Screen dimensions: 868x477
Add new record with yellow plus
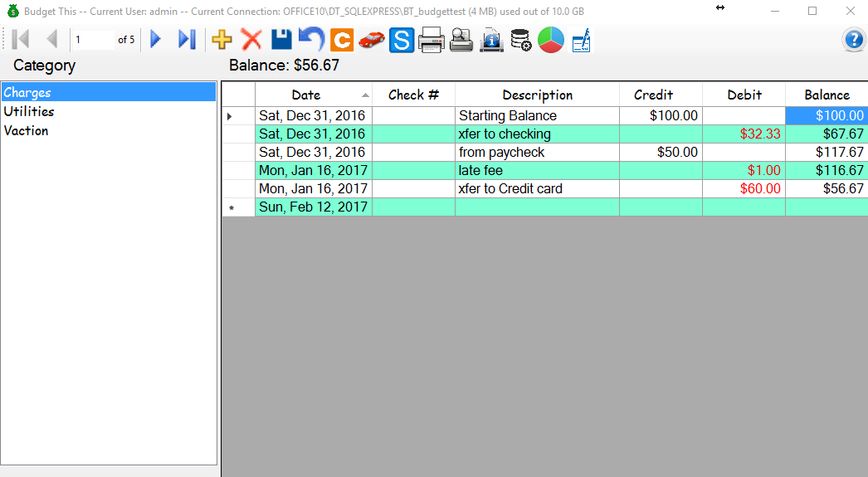[x=222, y=40]
